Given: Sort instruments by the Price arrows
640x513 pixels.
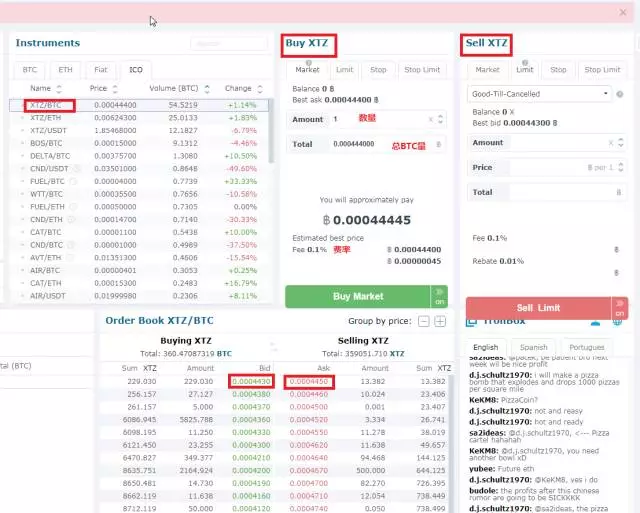Looking at the screenshot, I should [x=115, y=89].
